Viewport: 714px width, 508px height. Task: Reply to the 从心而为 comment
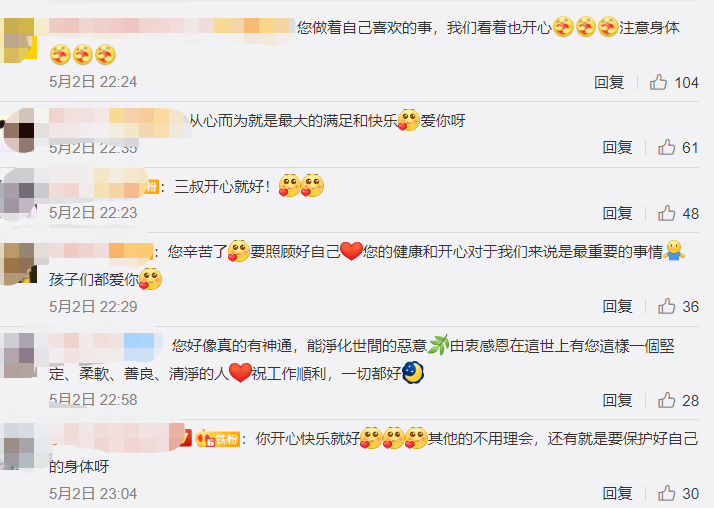point(617,147)
